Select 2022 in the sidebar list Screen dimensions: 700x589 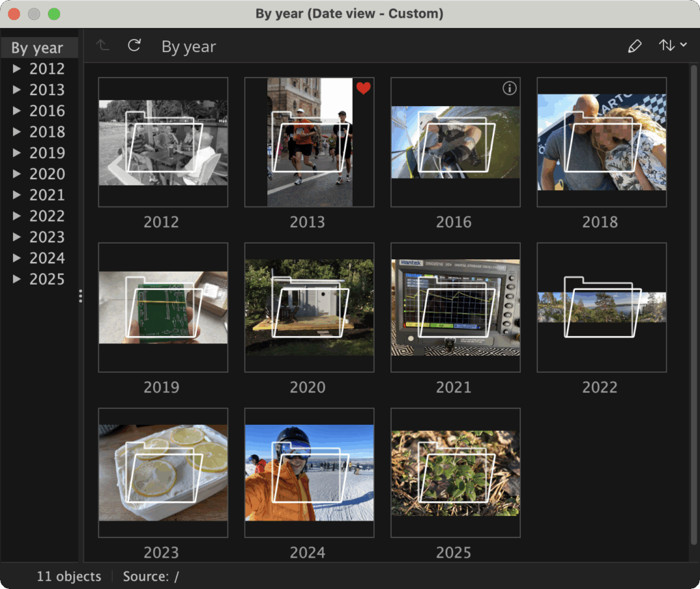46,216
